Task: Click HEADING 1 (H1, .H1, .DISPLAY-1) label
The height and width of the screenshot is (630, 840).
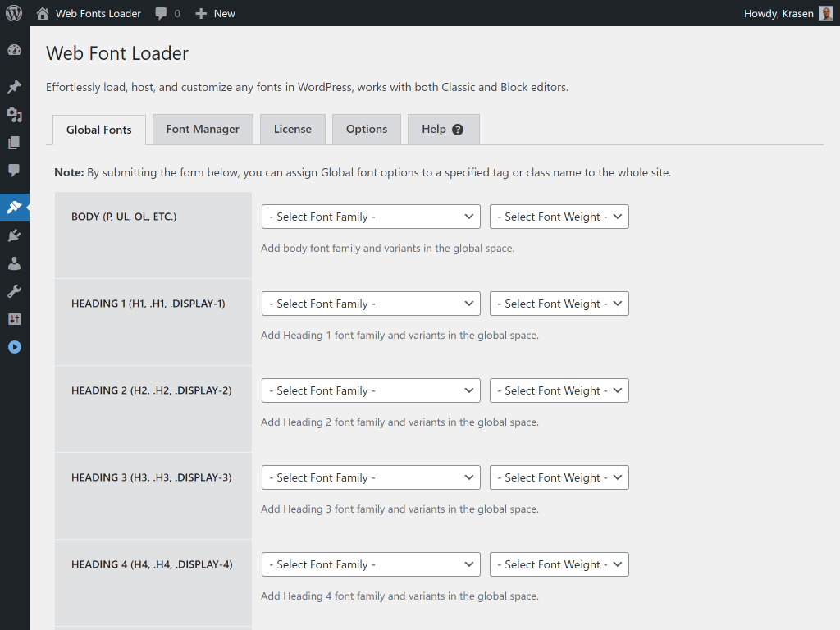Action: tap(148, 304)
